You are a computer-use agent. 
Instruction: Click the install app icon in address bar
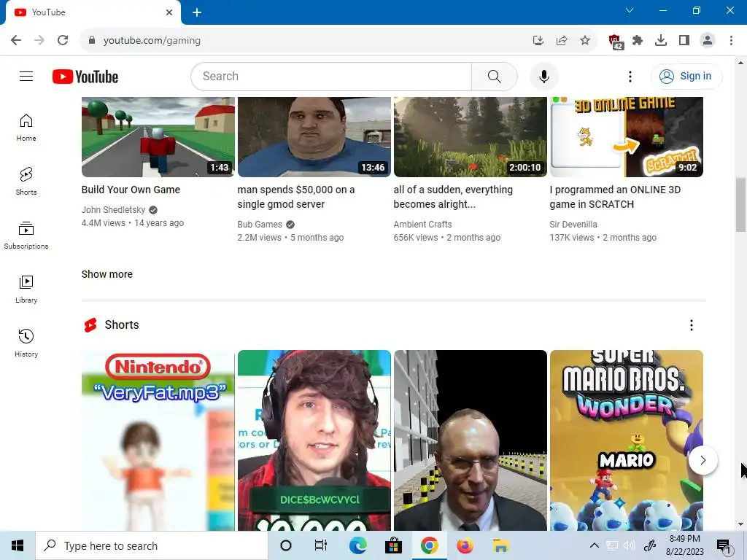tap(538, 41)
